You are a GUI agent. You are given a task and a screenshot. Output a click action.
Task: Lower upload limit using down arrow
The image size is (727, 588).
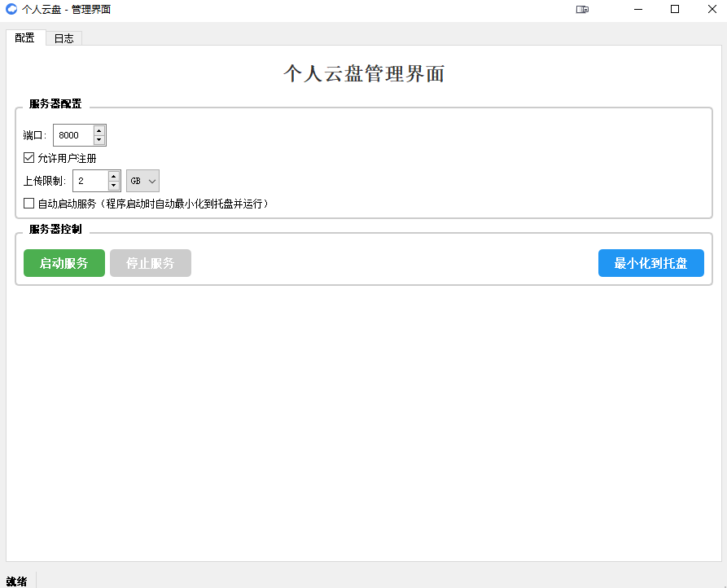click(114, 186)
